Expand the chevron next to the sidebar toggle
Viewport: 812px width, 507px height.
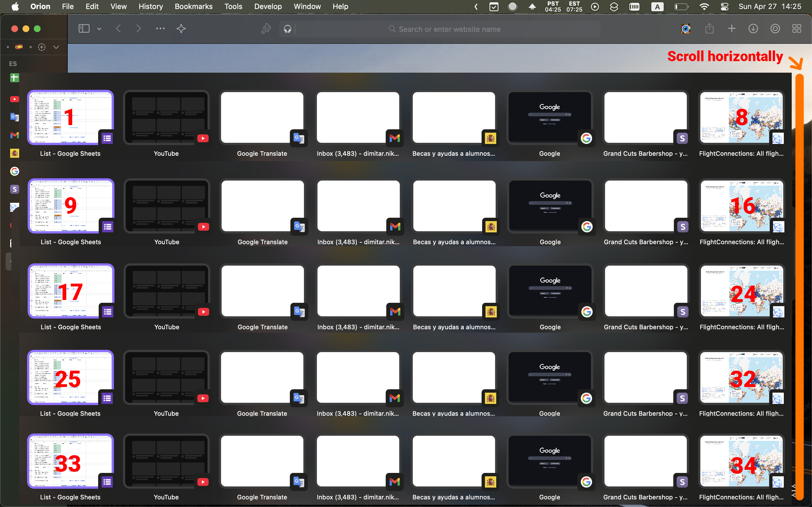99,28
